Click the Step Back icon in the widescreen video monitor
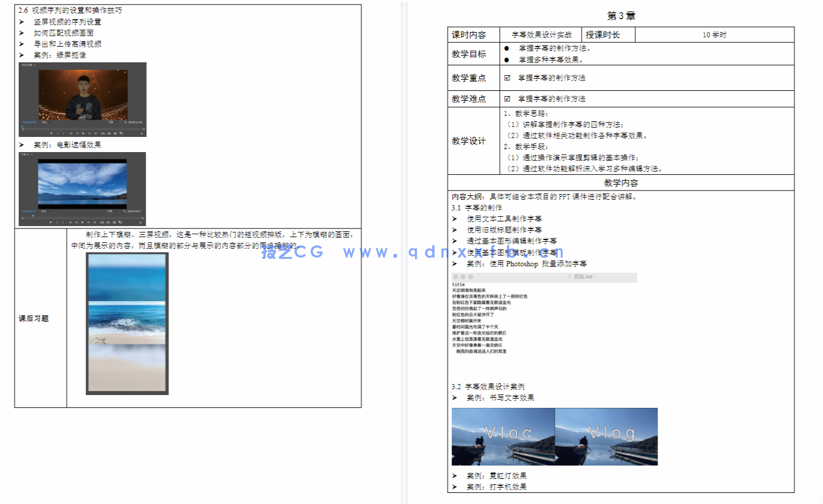Image resolution: width=823 pixels, height=504 pixels. (76, 222)
